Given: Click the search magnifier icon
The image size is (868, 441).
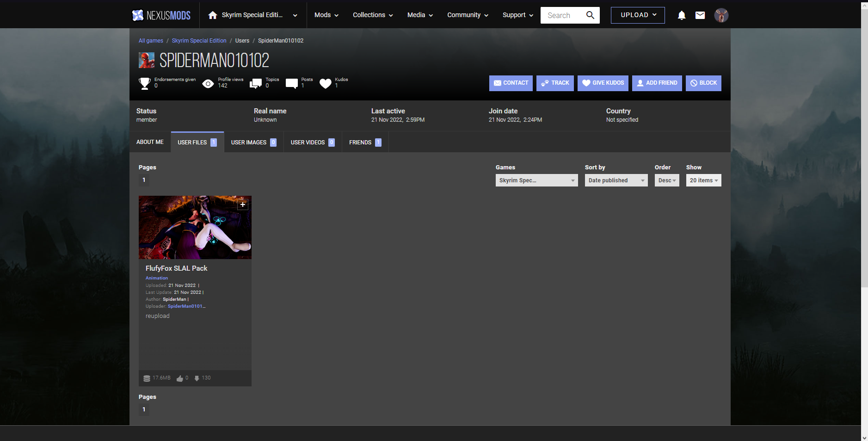Looking at the screenshot, I should (590, 15).
